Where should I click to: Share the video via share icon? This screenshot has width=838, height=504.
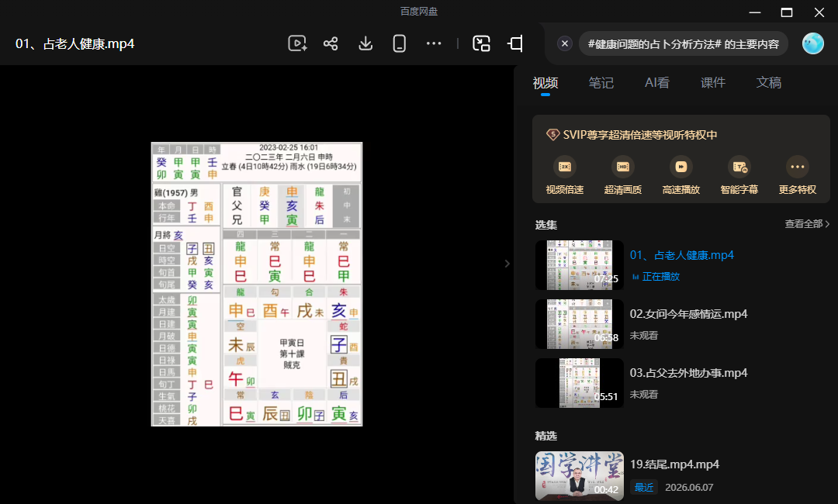point(331,43)
